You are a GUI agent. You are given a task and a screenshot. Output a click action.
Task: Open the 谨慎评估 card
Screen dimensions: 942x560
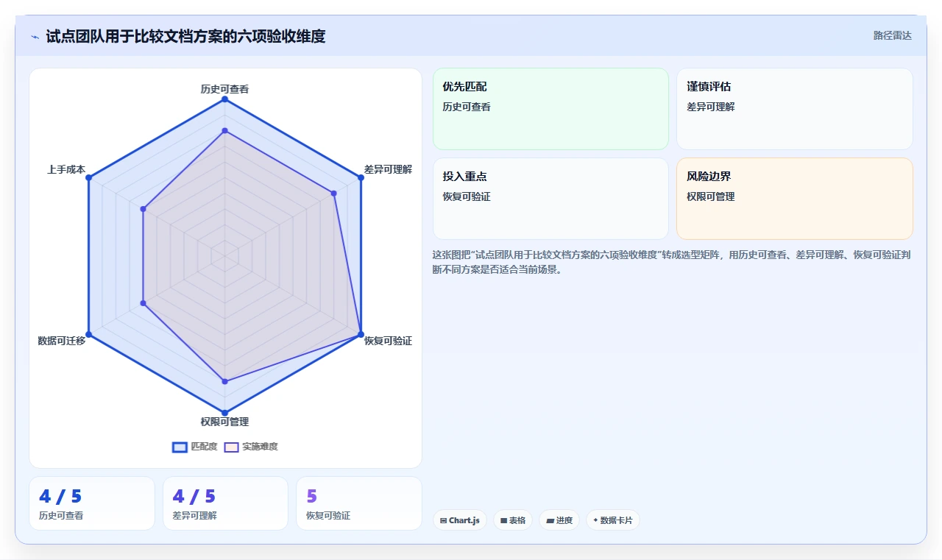pos(795,109)
